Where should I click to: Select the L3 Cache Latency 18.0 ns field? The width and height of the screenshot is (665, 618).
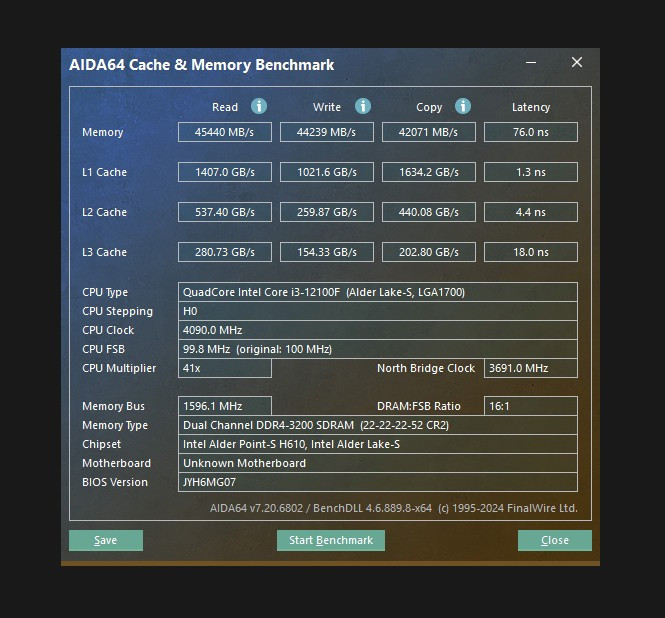(531, 252)
